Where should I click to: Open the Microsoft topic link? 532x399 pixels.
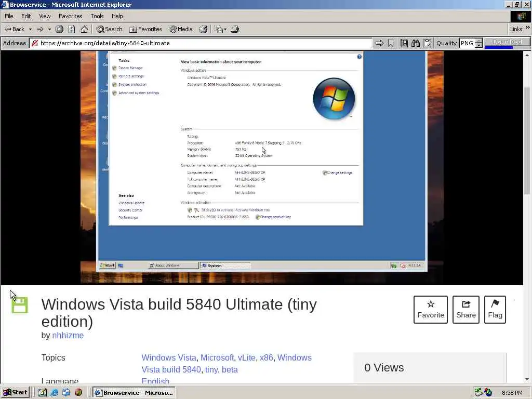tap(217, 357)
